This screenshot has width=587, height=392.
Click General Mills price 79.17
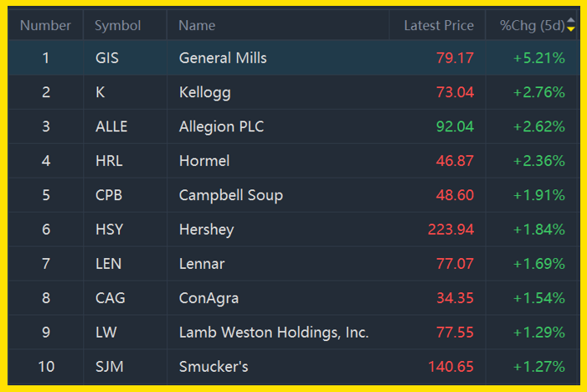[x=455, y=58]
